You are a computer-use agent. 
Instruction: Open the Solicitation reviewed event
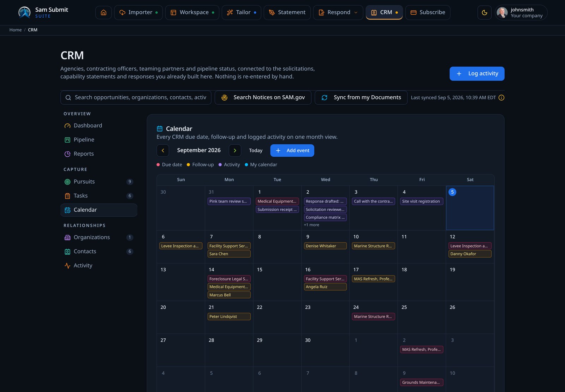click(x=325, y=210)
